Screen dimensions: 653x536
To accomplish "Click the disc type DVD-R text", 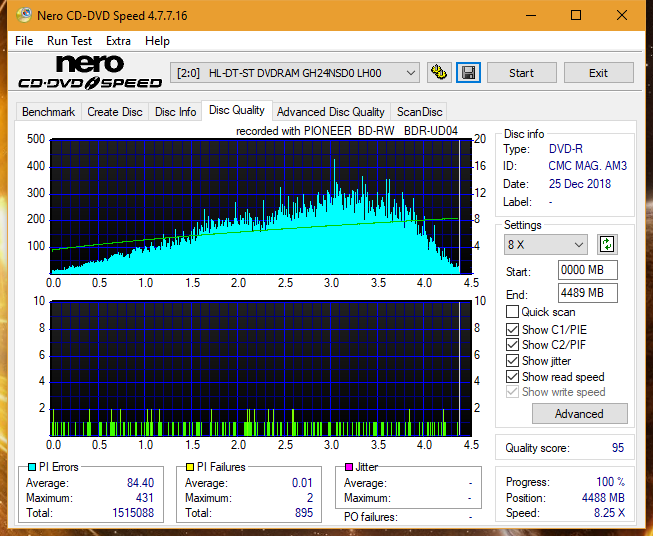I will 566,149.
